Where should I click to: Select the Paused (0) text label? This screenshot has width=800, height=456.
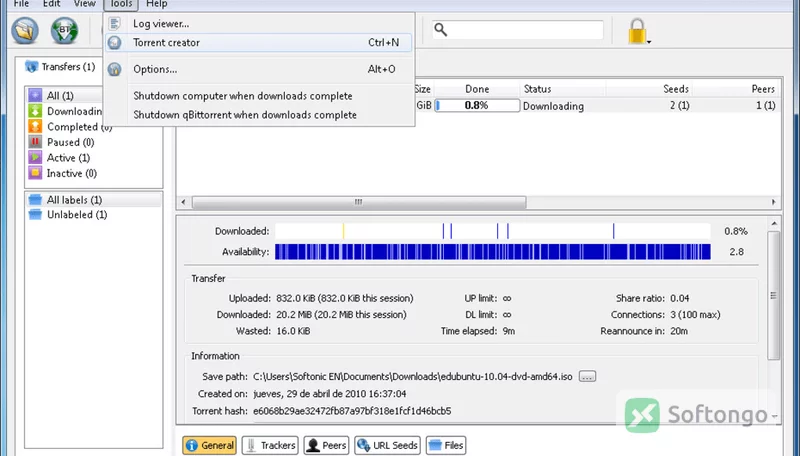click(70, 142)
